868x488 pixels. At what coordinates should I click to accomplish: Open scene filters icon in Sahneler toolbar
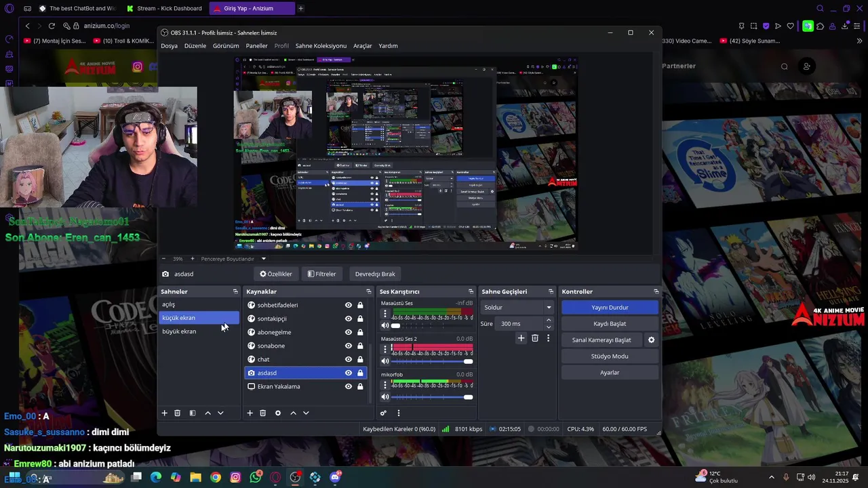tap(193, 413)
